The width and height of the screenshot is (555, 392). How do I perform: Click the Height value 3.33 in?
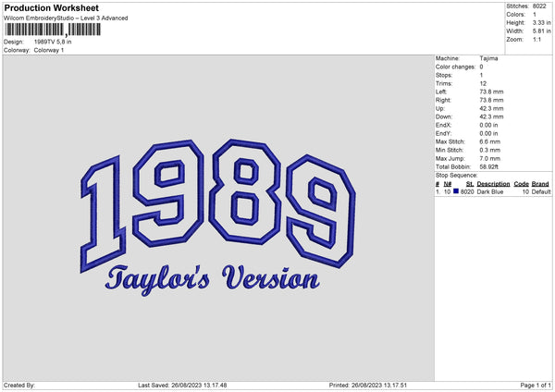[541, 22]
